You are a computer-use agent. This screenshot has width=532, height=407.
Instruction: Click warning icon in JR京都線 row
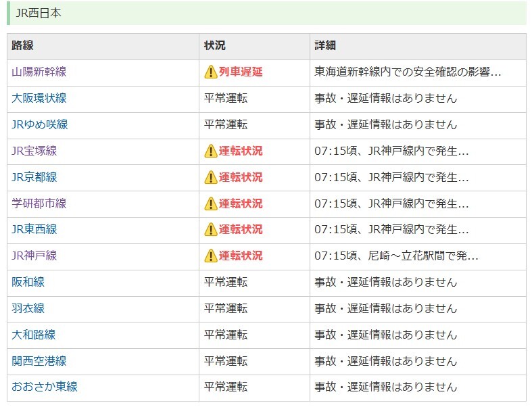(x=211, y=177)
